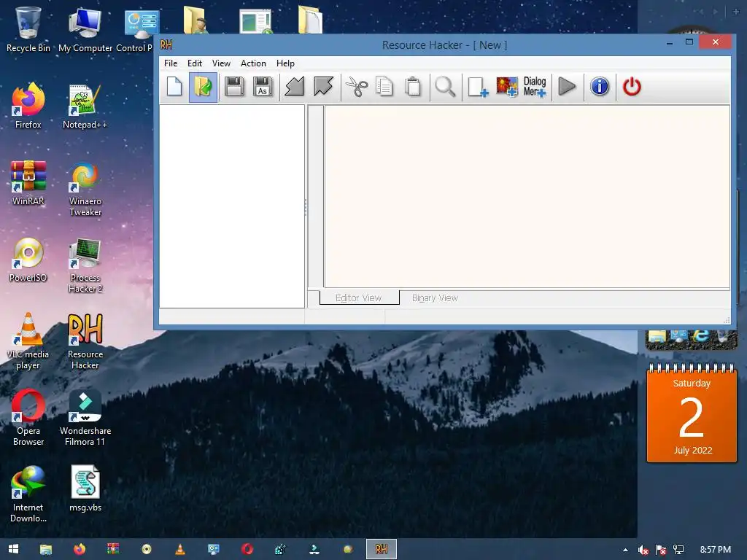Create a new blank script file
747x560 pixels.
click(x=174, y=87)
